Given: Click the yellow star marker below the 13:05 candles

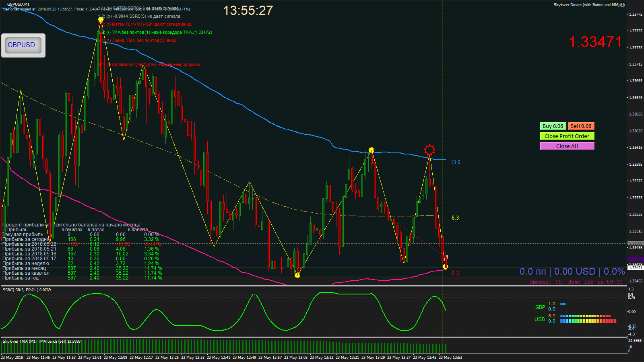Looking at the screenshot, I should tap(297, 275).
